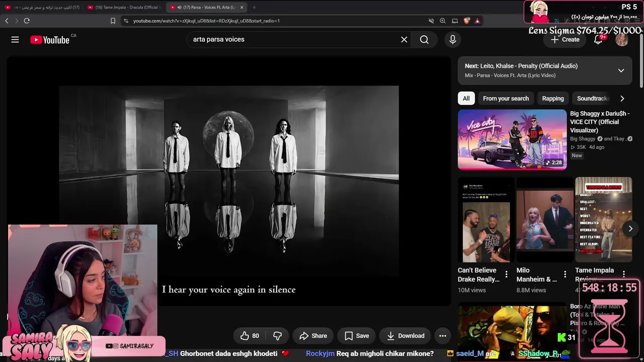Dislike the video with thumbs down
Image resolution: width=644 pixels, height=362 pixels.
277,336
